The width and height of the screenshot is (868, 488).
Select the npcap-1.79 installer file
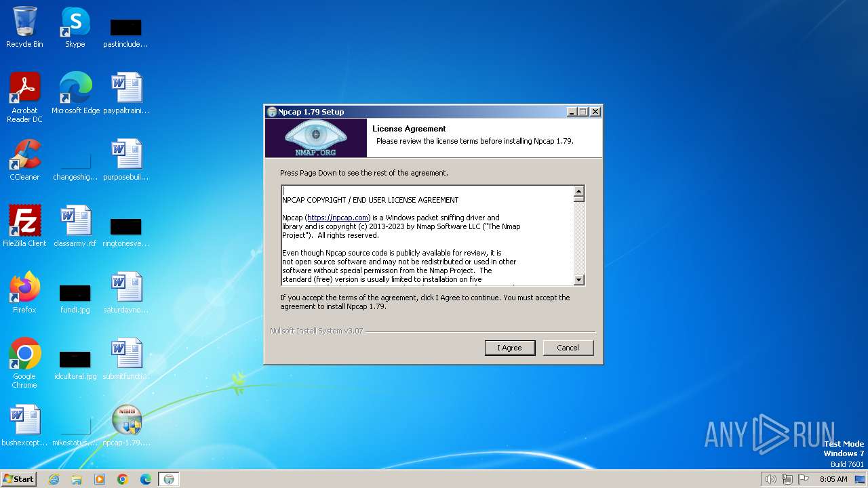pyautogui.click(x=126, y=425)
